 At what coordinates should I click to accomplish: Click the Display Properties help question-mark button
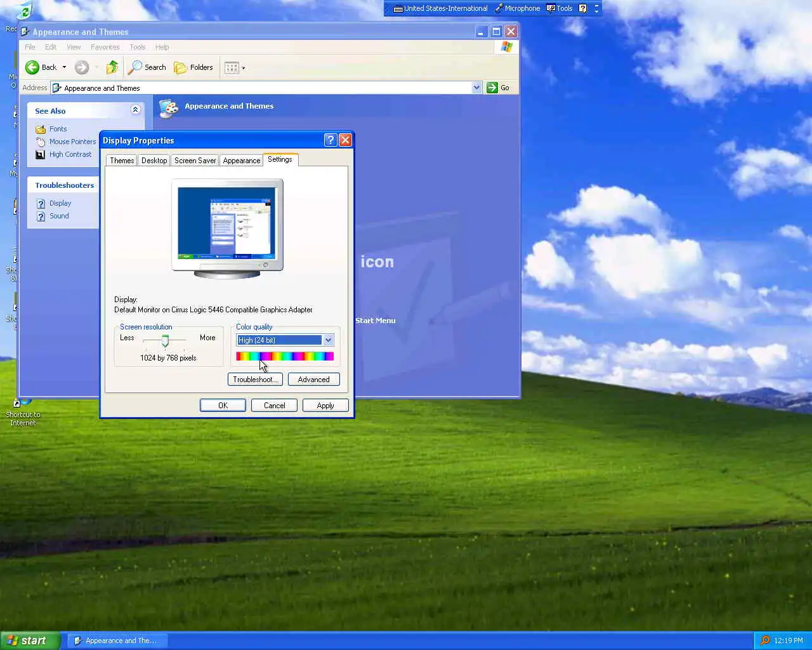point(330,140)
